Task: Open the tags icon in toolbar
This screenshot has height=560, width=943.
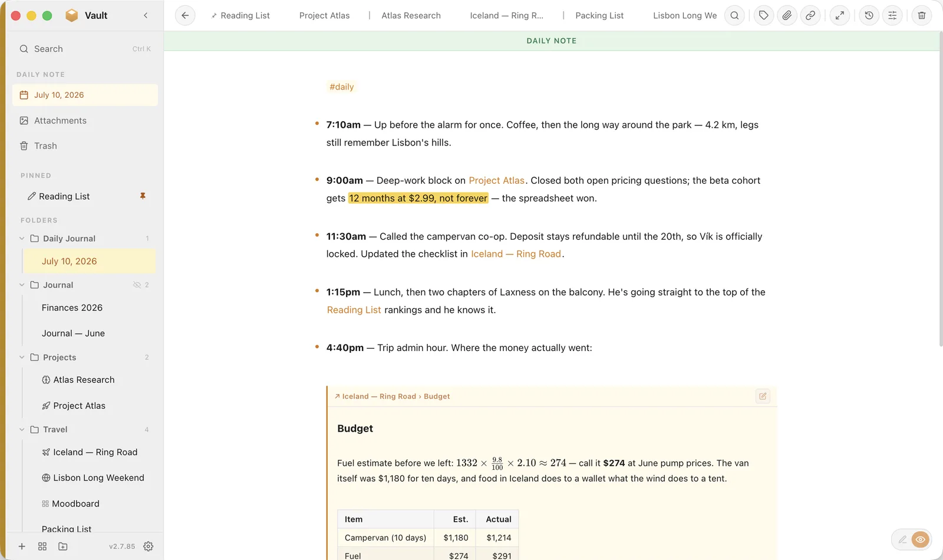Action: click(x=764, y=16)
